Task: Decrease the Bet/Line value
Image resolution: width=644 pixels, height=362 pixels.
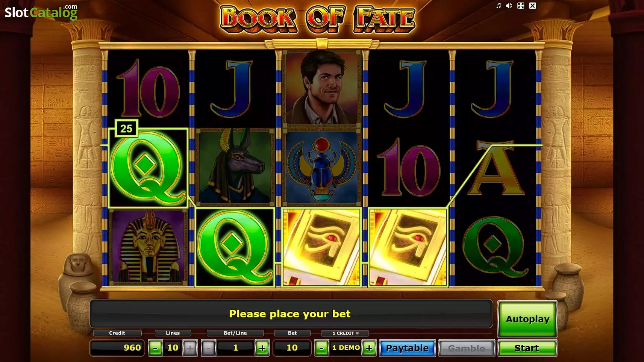Action: [x=208, y=348]
